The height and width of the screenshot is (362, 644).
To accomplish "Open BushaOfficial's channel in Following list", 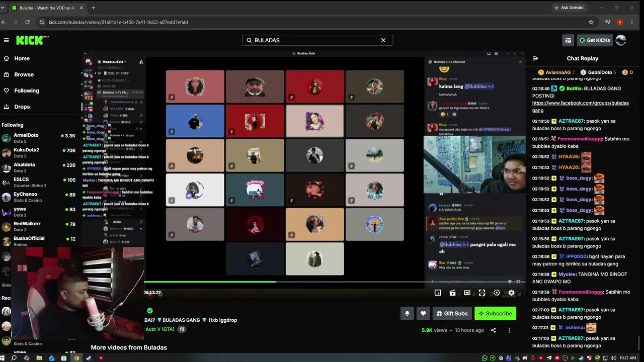I will (39, 241).
